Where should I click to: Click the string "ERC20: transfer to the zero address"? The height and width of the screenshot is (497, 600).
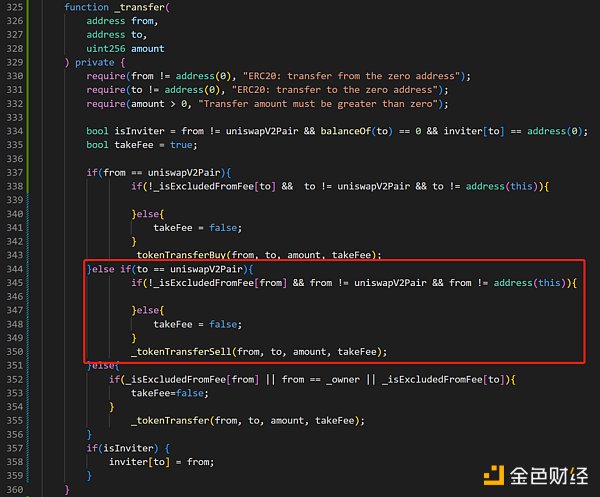pos(335,90)
